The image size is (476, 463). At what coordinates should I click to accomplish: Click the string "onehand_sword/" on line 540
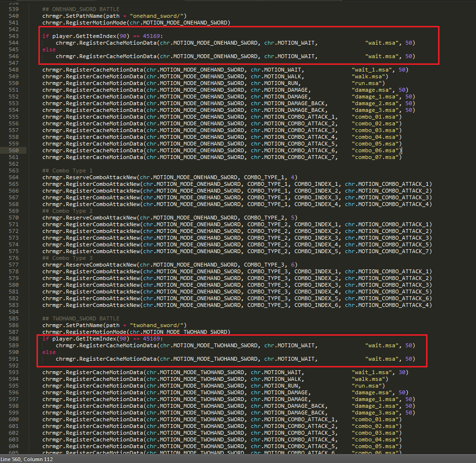[157, 16]
